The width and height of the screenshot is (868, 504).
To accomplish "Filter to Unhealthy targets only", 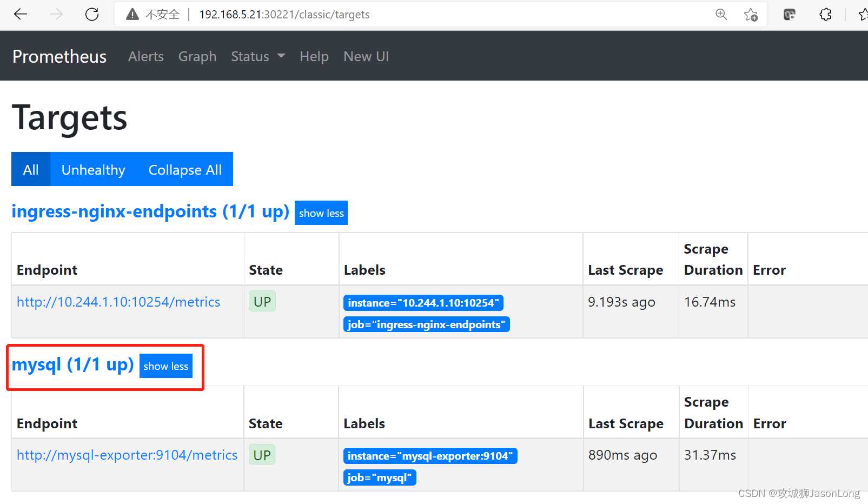I will coord(94,169).
